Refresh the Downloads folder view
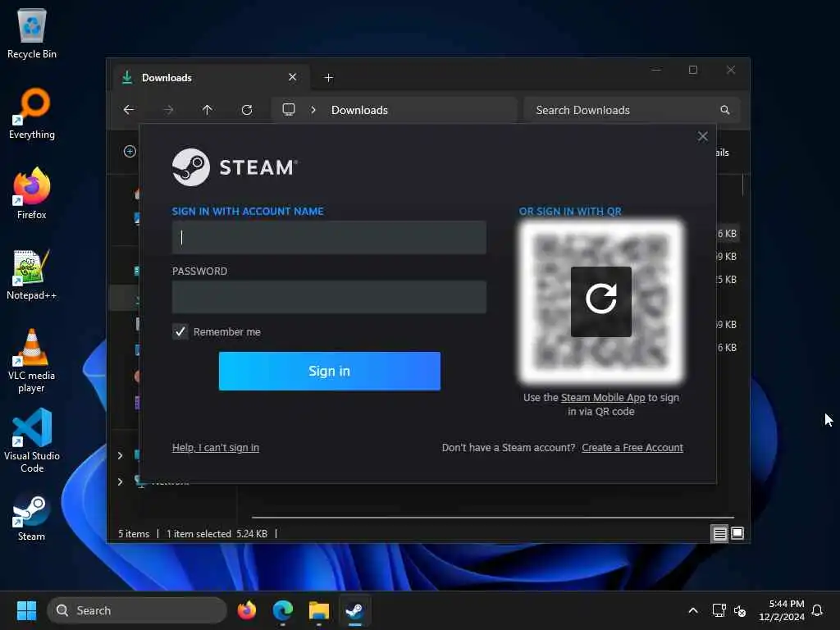 (x=247, y=110)
